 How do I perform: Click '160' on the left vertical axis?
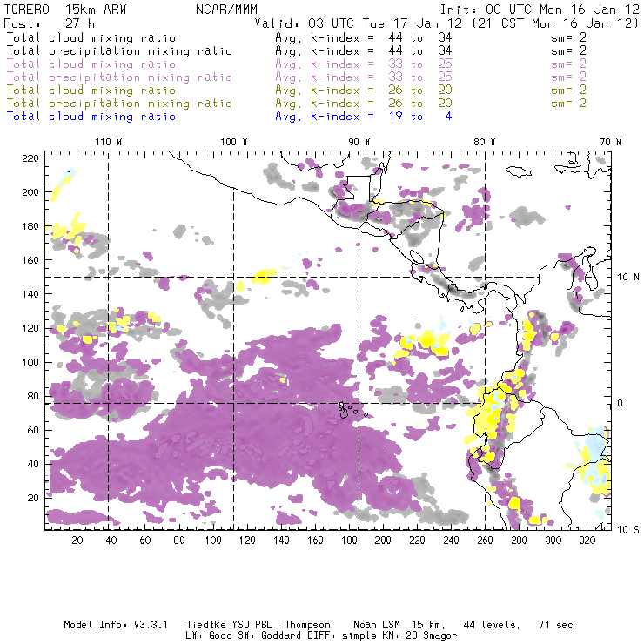pos(30,260)
